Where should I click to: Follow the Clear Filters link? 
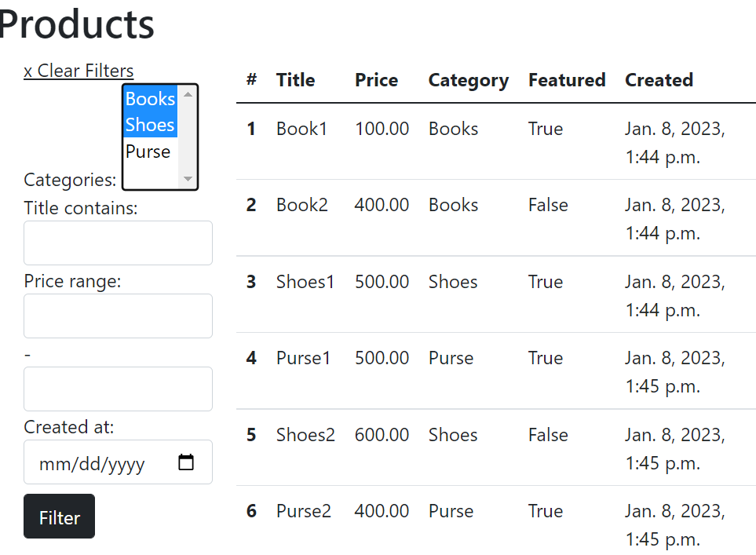pos(79,71)
